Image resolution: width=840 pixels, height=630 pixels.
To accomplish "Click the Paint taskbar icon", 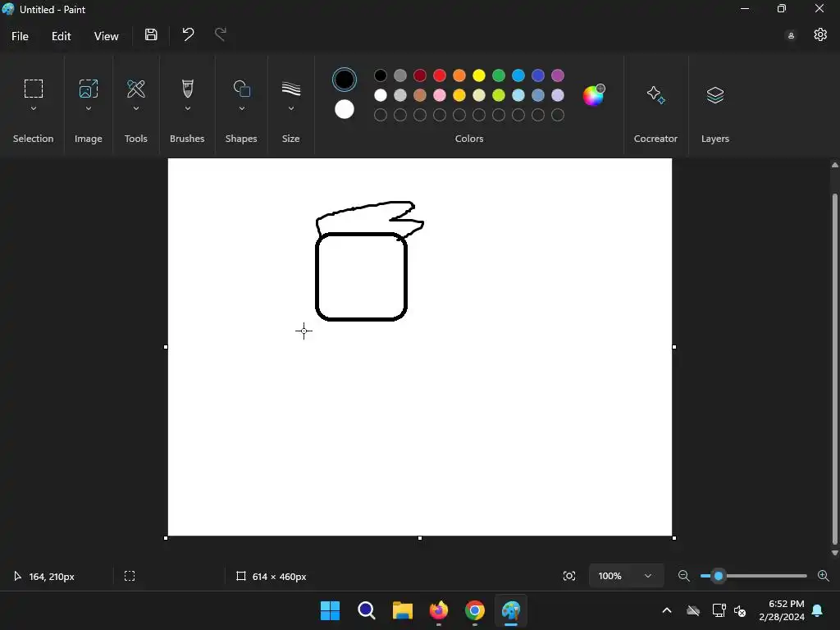I will [x=511, y=610].
